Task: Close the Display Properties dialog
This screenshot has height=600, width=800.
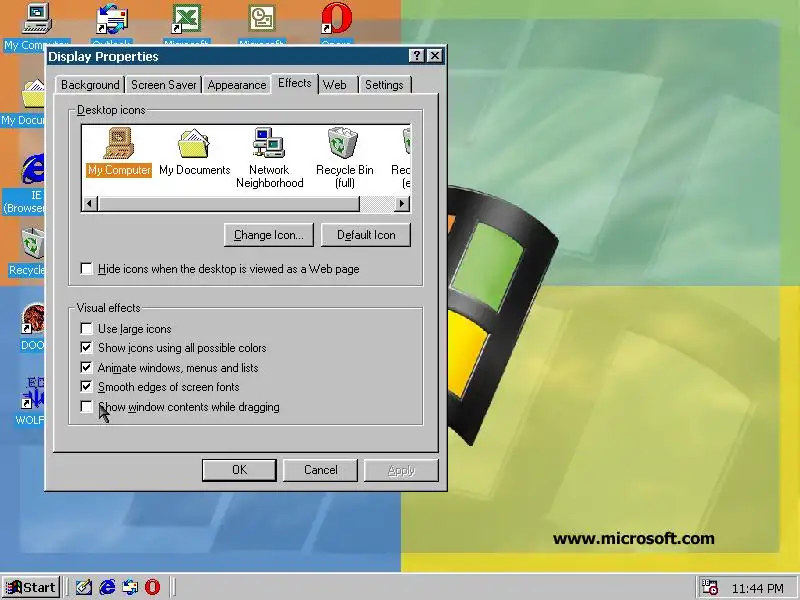Action: [435, 56]
